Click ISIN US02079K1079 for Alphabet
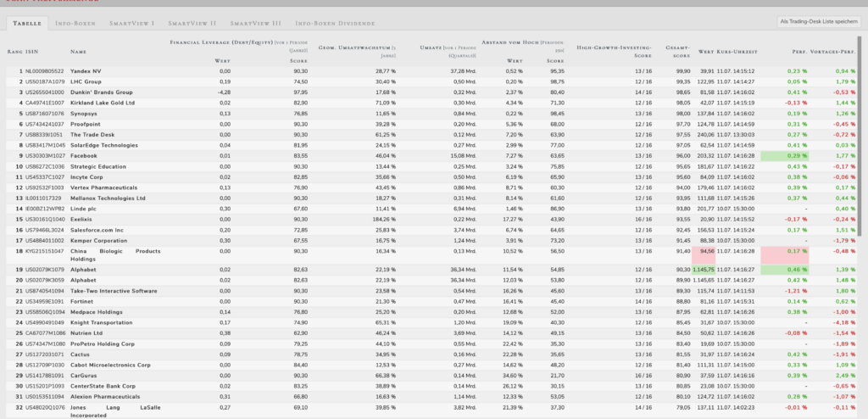This screenshot has width=868, height=419. (x=45, y=270)
